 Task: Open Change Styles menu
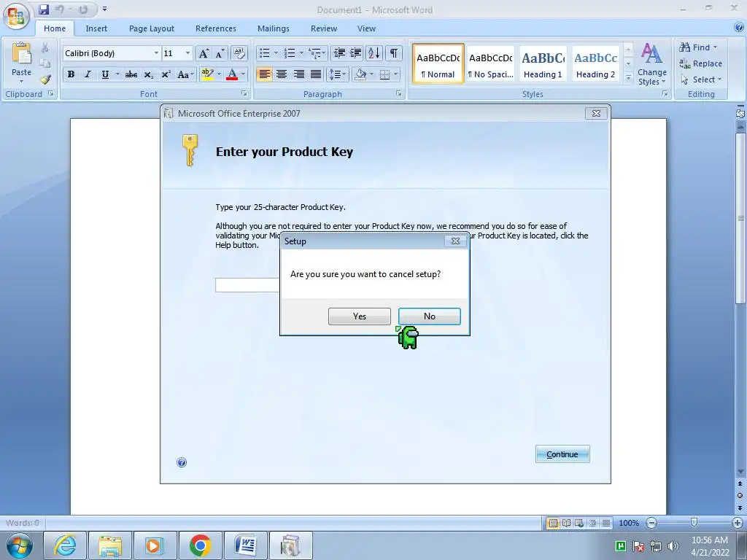click(651, 64)
